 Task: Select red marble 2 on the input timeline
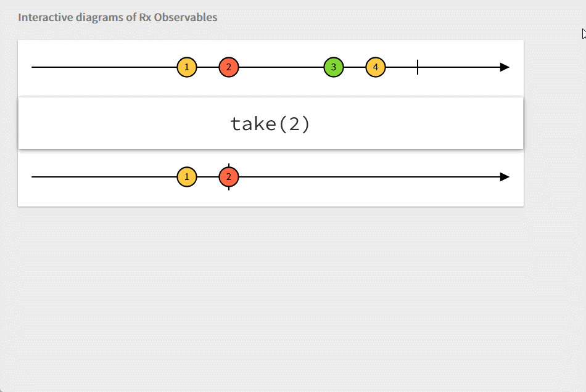pyautogui.click(x=229, y=67)
